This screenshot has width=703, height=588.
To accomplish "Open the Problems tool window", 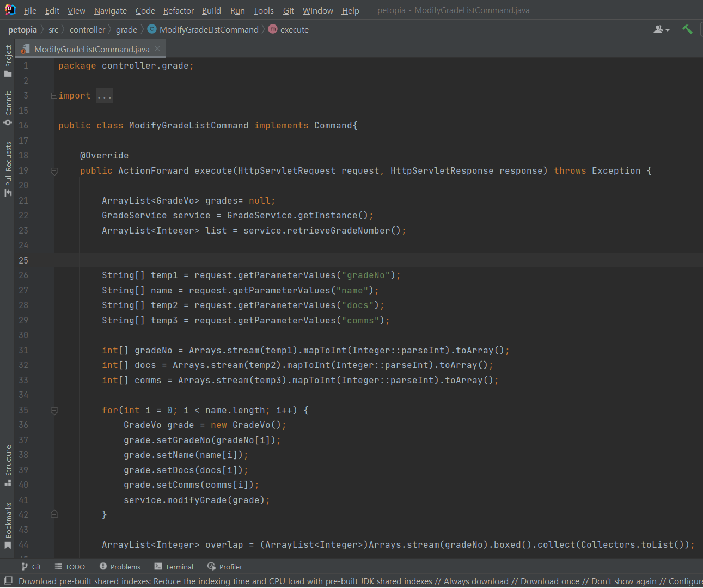I will pos(120,567).
